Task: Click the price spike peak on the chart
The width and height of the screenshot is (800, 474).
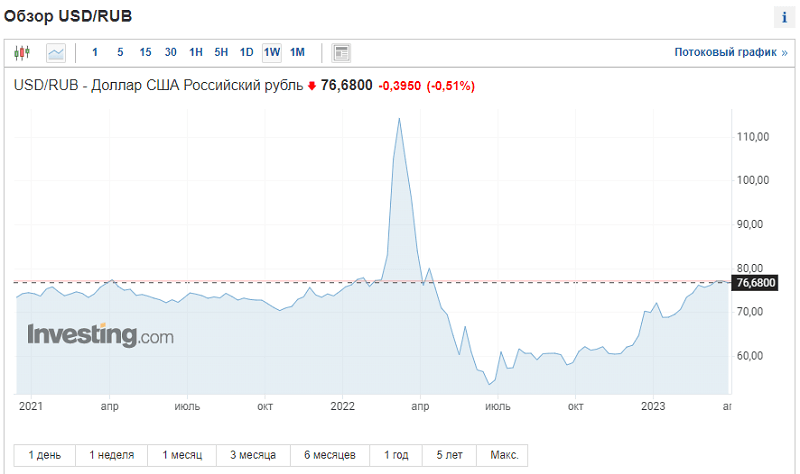Action: 399,119
